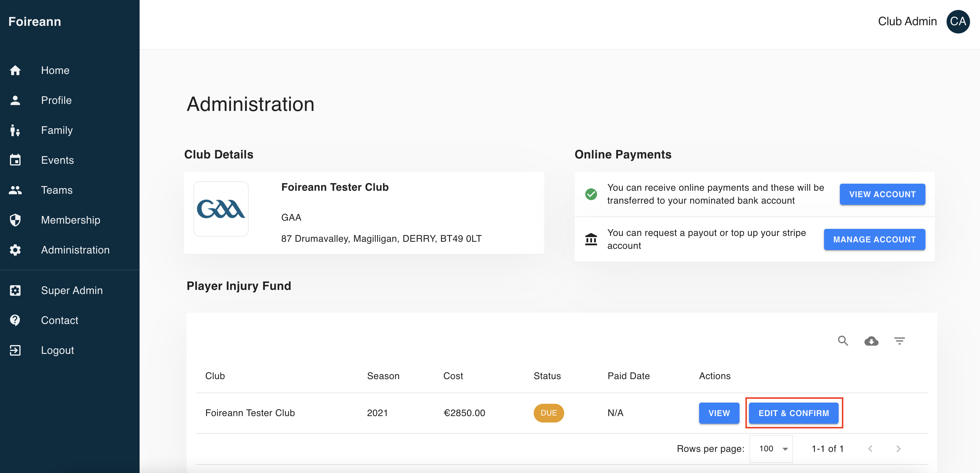Open the search icon above the injury fund table
Image resolution: width=980 pixels, height=473 pixels.
click(843, 341)
